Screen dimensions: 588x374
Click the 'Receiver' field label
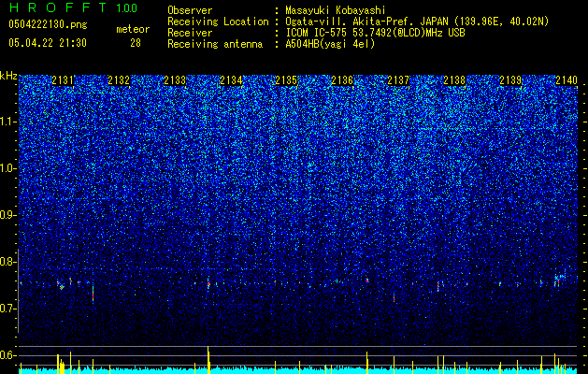190,33
